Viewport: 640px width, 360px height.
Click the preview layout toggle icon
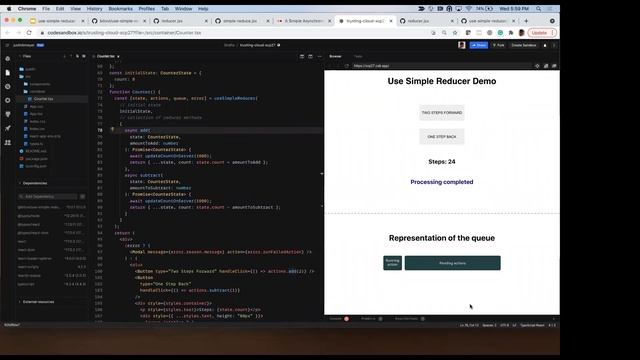(x=311, y=56)
